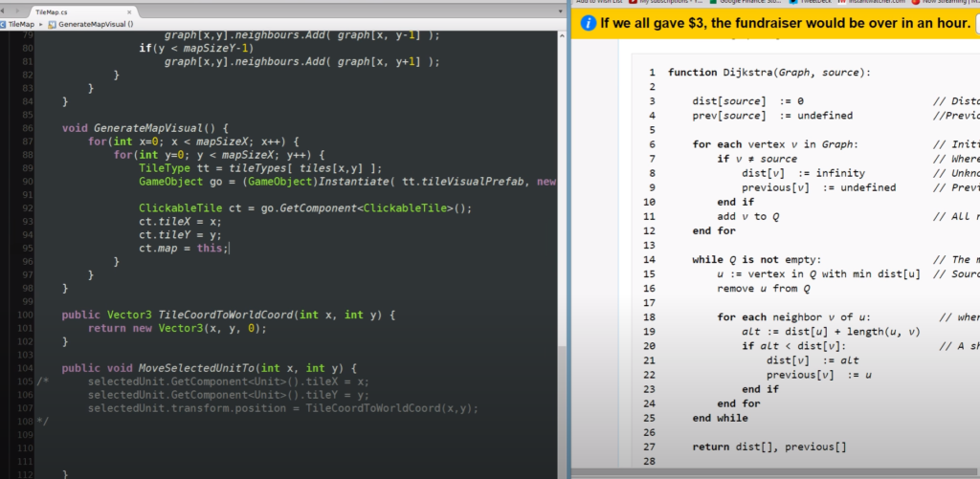The image size is (980, 479).
Task: Click on 'ct.tileX = x;' code line
Action: pos(180,221)
